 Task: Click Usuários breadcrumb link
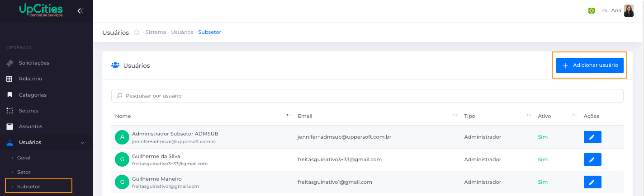point(182,33)
